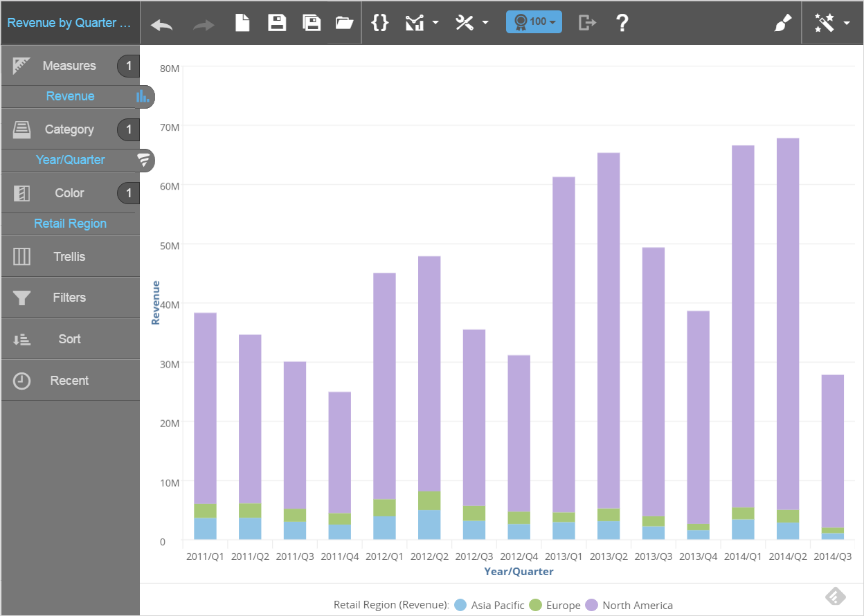Viewport: 864px width, 616px height.
Task: Open a file via folder icon
Action: [344, 23]
